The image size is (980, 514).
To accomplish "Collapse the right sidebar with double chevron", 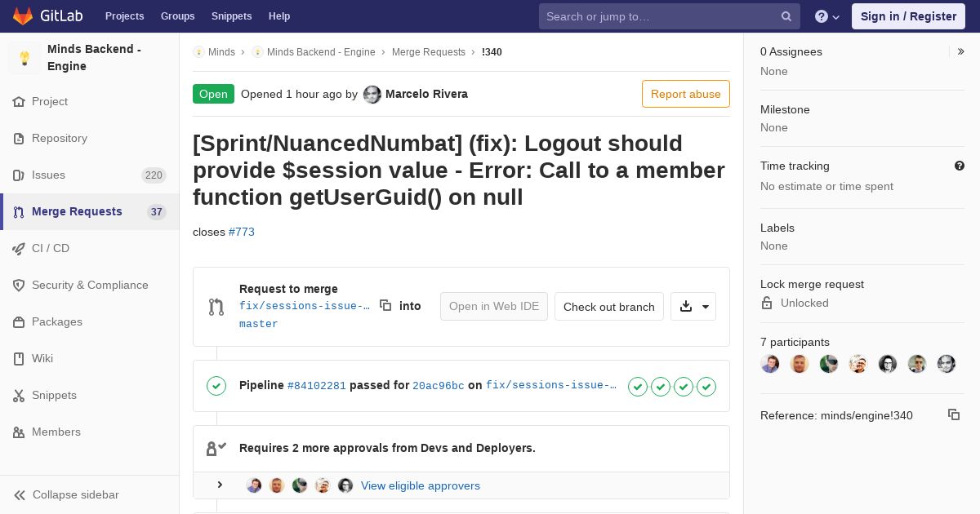I will (961, 51).
